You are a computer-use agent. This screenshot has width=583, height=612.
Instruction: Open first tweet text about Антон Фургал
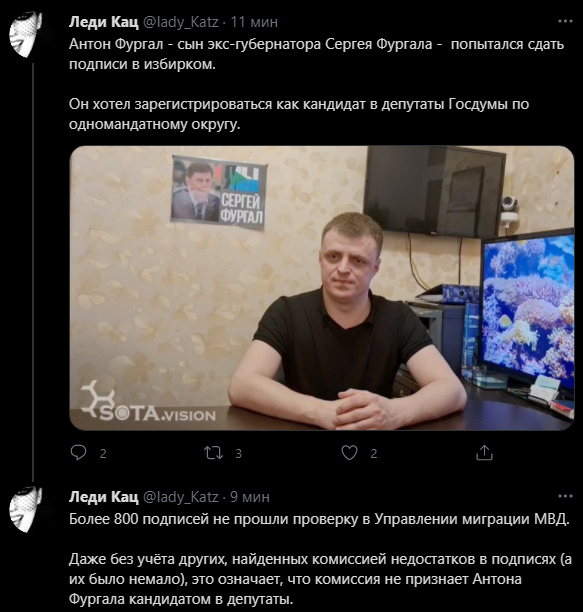pyautogui.click(x=316, y=84)
